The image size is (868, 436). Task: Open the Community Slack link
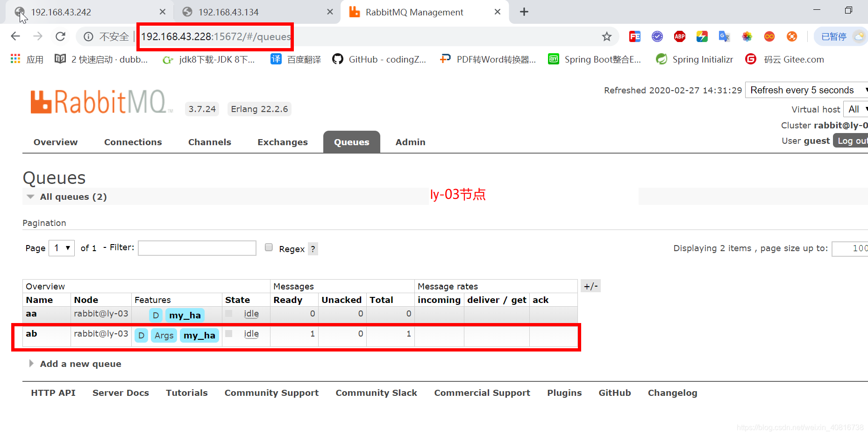(376, 393)
